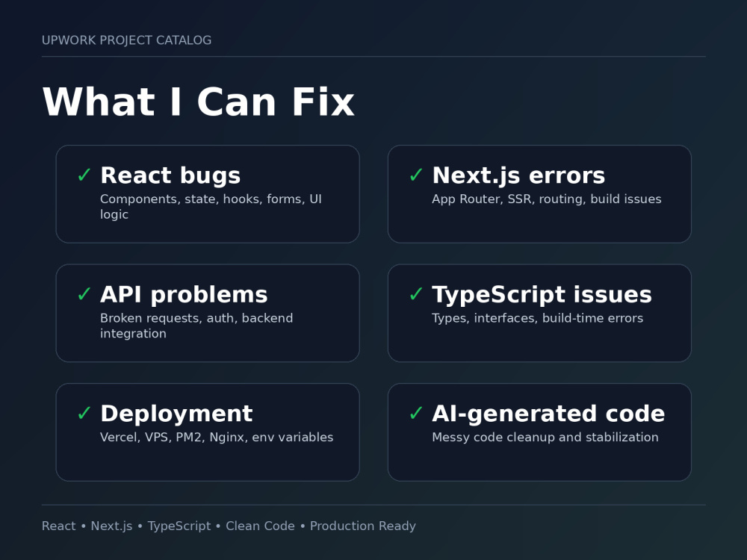Click 'Types, interfaces, build-time errors' text
This screenshot has height=560, width=747.
(x=537, y=318)
